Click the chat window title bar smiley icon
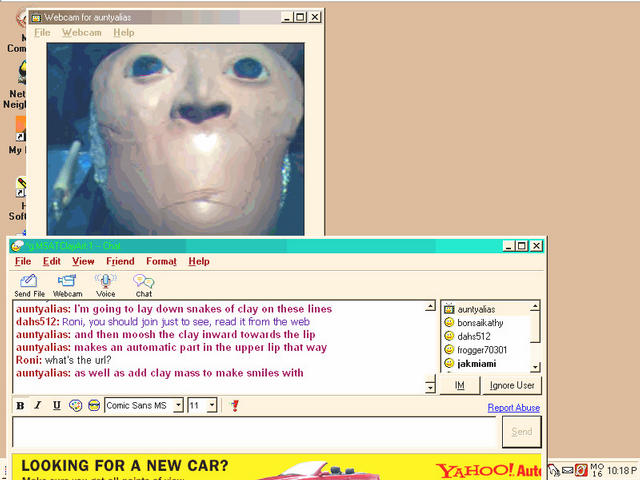Image resolution: width=640 pixels, height=480 pixels. pyautogui.click(x=18, y=246)
